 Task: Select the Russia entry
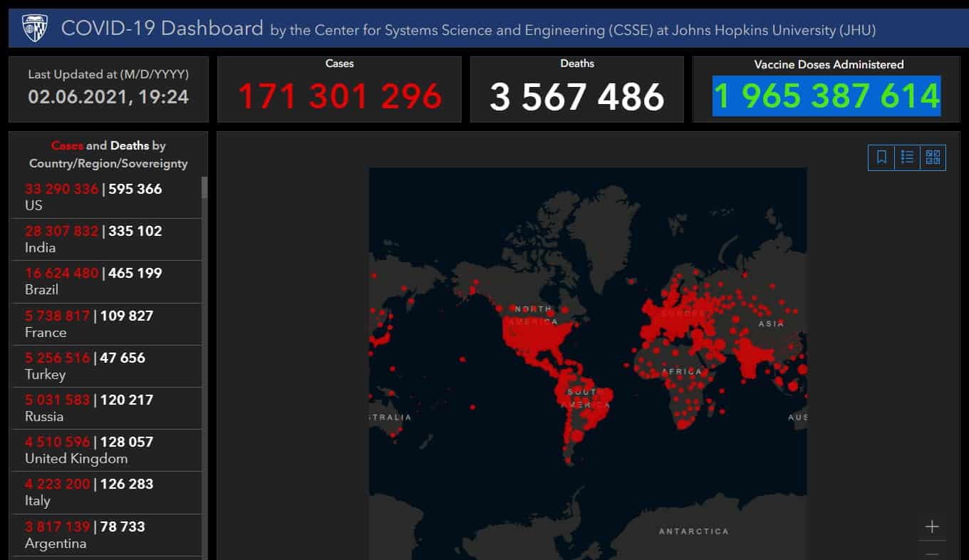(107, 408)
